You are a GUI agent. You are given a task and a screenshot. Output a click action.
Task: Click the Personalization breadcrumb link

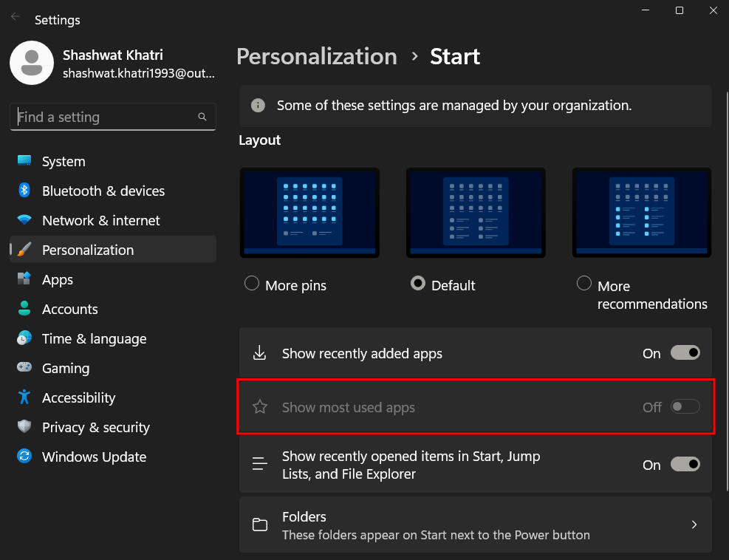[x=316, y=56]
